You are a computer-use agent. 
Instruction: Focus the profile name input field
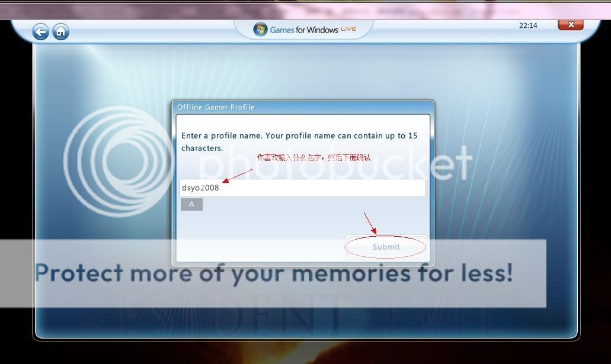coord(320,188)
